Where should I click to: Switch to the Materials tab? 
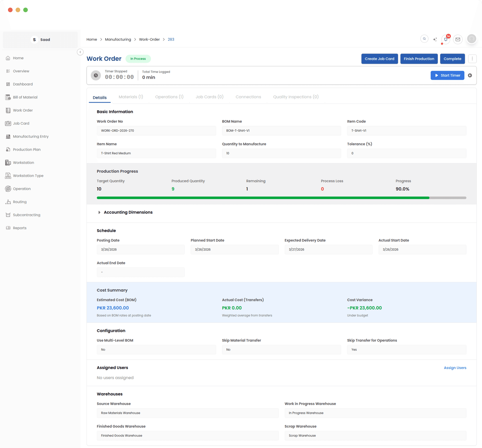(x=131, y=97)
